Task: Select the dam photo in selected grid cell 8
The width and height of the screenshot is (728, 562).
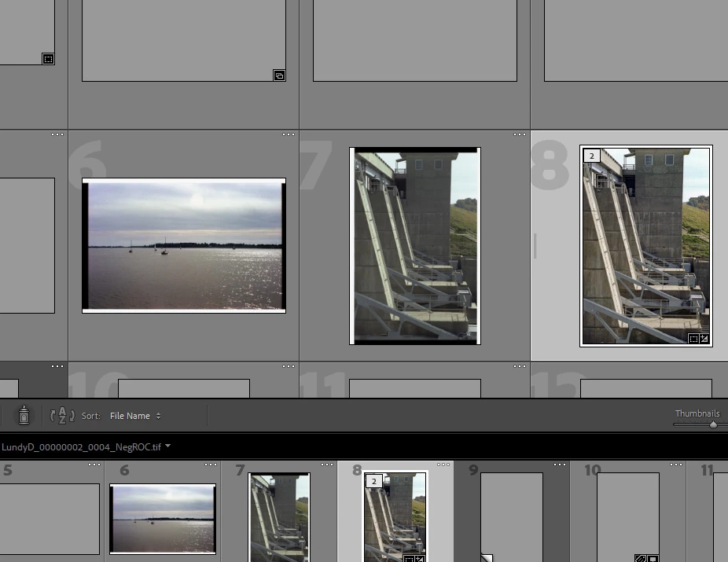Action: coord(645,246)
